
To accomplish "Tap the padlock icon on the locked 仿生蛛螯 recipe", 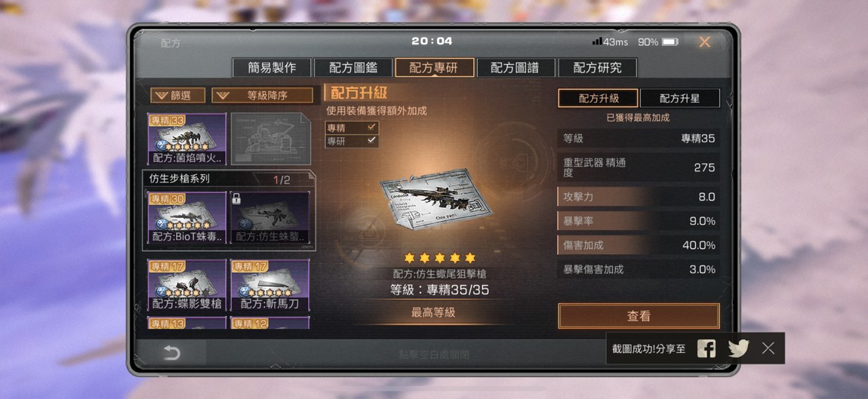I will 236,199.
